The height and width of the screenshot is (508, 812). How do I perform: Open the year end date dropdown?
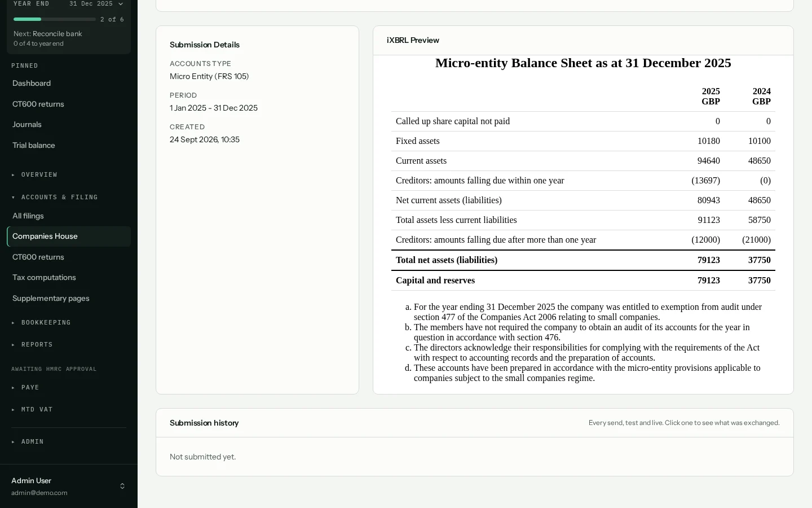pyautogui.click(x=96, y=4)
